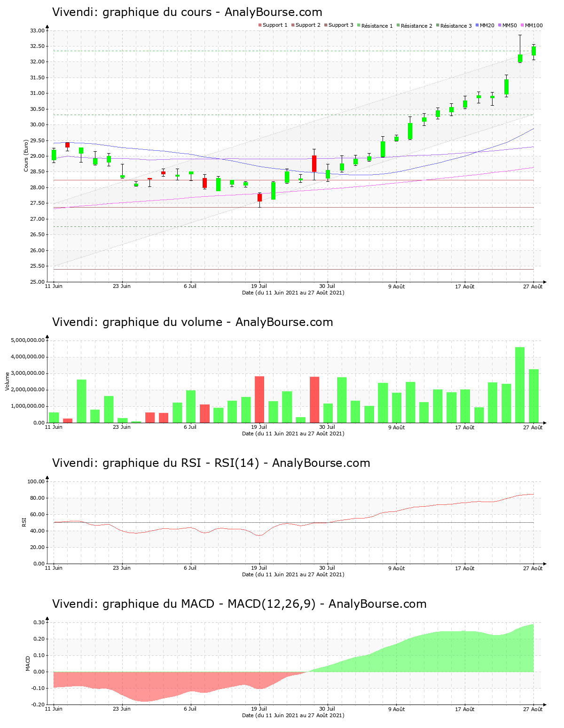
Task: Click the '1,000,000.00' volume axis value
Action: [x=28, y=406]
